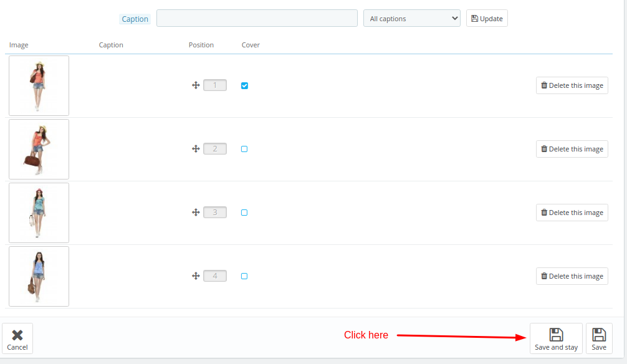The image size is (627, 364).
Task: Open the third thumbnail with teal top
Action: pos(39,213)
